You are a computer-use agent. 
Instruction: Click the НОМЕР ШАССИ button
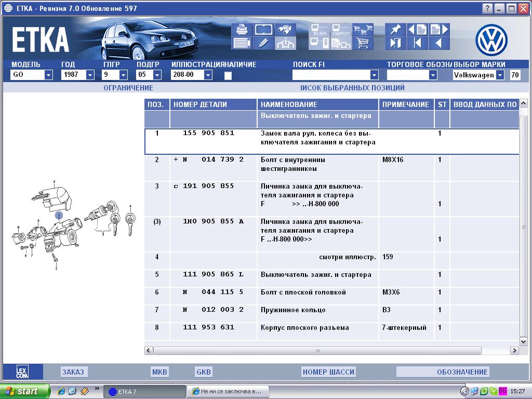[x=328, y=372]
